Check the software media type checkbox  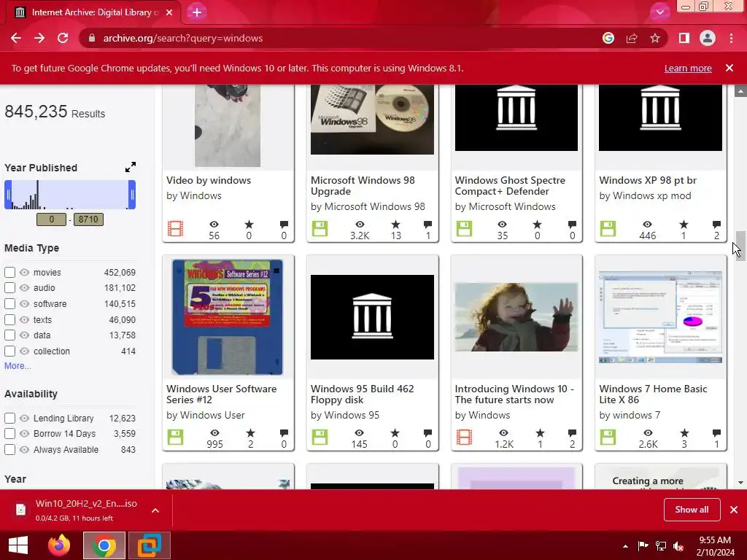click(x=10, y=304)
